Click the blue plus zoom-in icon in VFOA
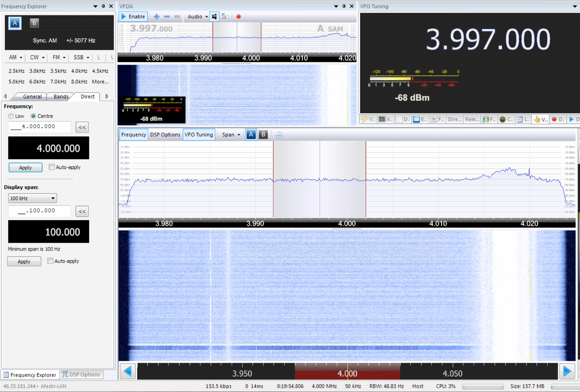The width and height of the screenshot is (580, 392). pos(157,17)
